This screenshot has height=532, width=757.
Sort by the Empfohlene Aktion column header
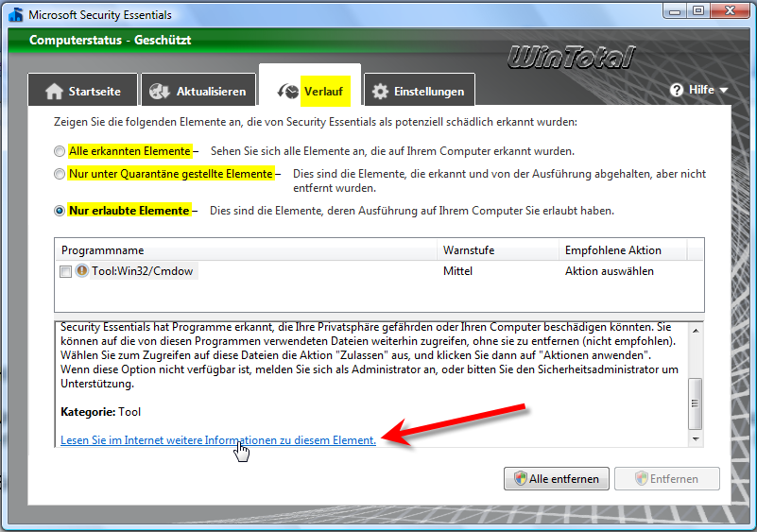(x=623, y=250)
